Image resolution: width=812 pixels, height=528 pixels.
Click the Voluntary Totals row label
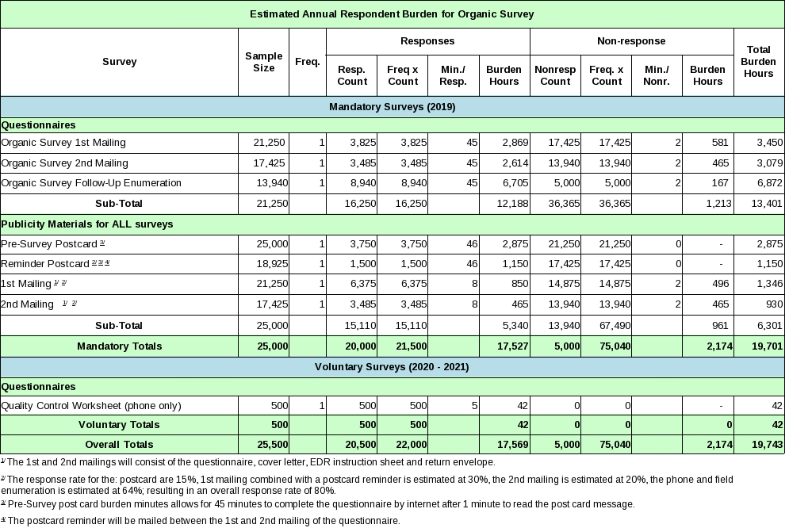point(119,425)
